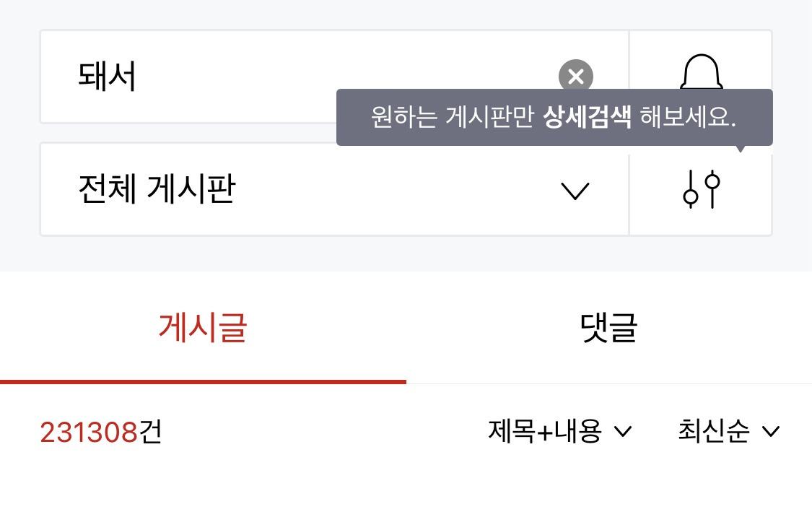Select the alarm icon next to the search box
812x512 pixels.
click(700, 75)
